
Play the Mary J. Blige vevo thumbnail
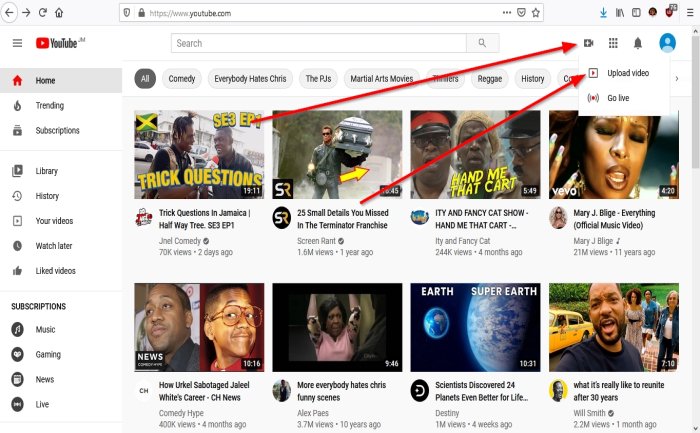pyautogui.click(x=614, y=154)
